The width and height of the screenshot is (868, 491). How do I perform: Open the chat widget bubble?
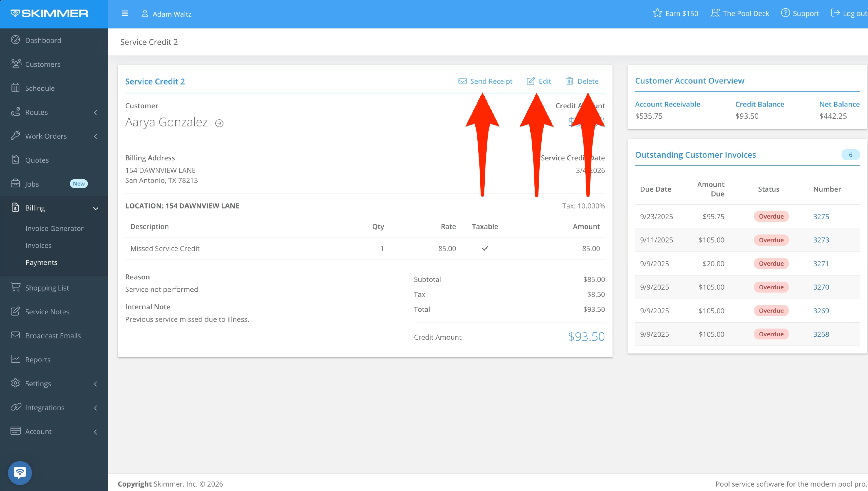[20, 472]
